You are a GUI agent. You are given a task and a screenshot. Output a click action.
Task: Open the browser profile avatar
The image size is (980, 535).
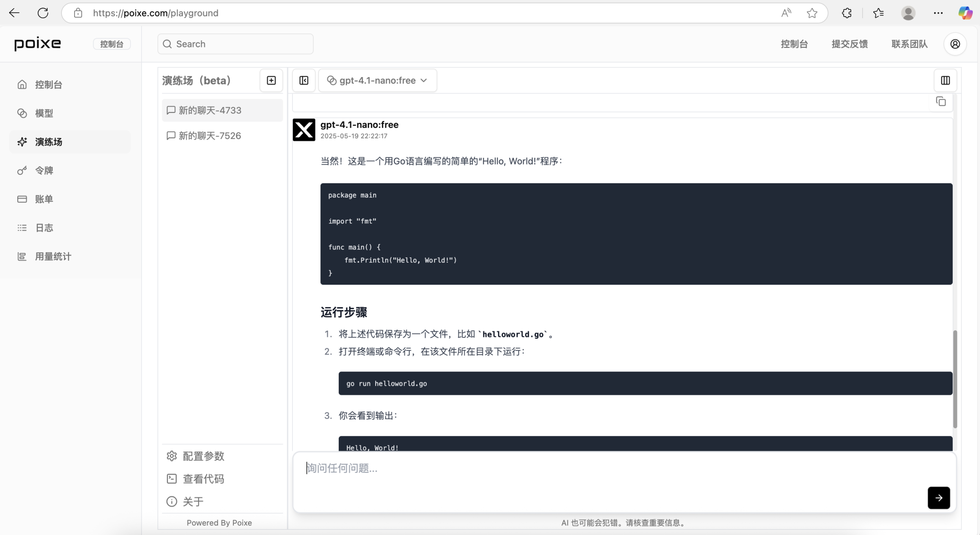click(x=908, y=13)
